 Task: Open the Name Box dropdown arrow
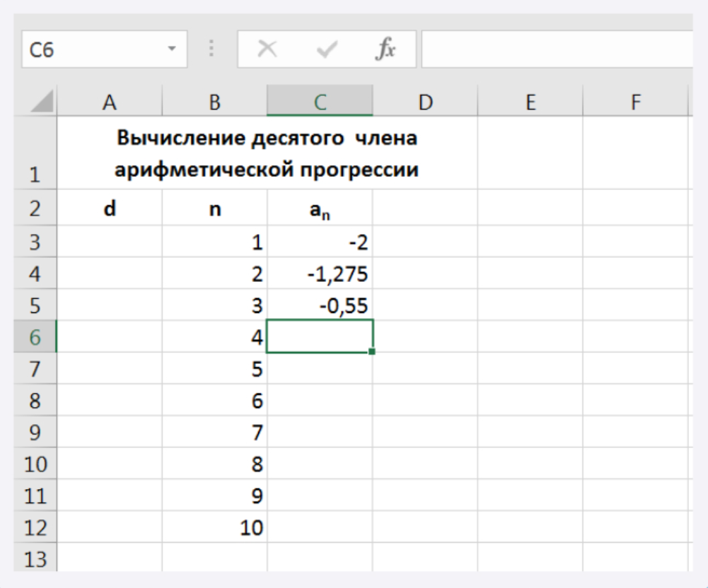[x=171, y=49]
